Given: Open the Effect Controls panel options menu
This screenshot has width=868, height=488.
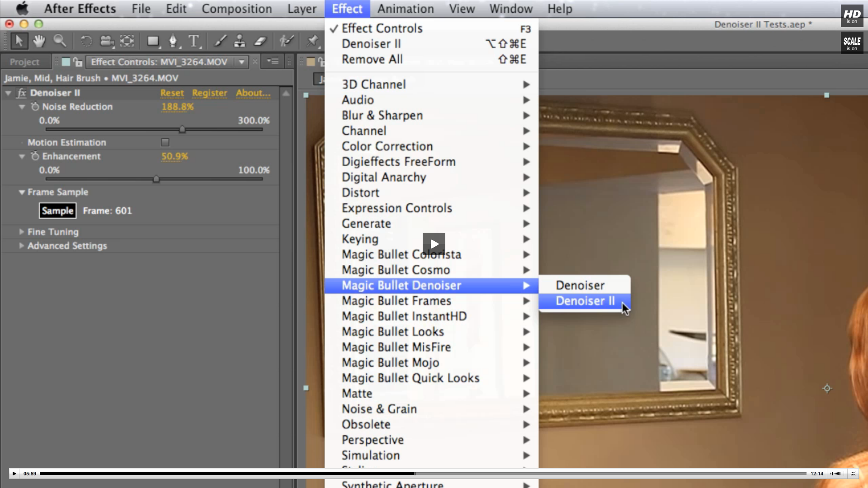Looking at the screenshot, I should point(273,61).
